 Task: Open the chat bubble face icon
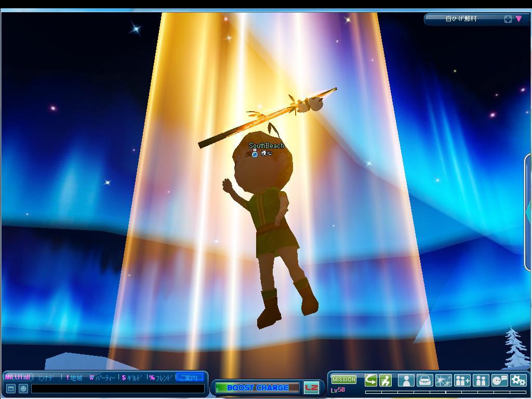click(499, 380)
